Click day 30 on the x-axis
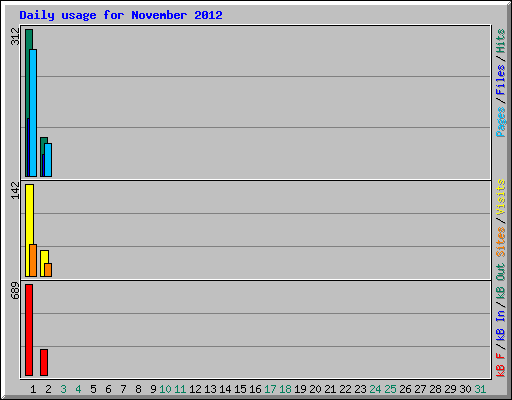Screen dimensions: 512x400 tap(465, 389)
